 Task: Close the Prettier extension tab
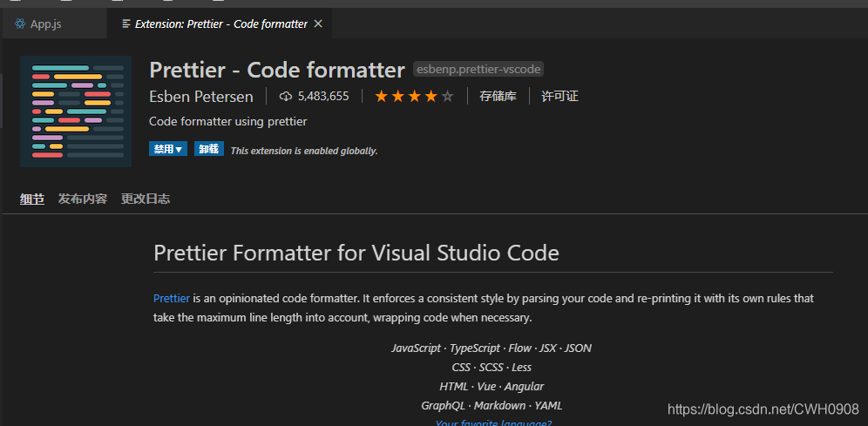pyautogui.click(x=318, y=24)
